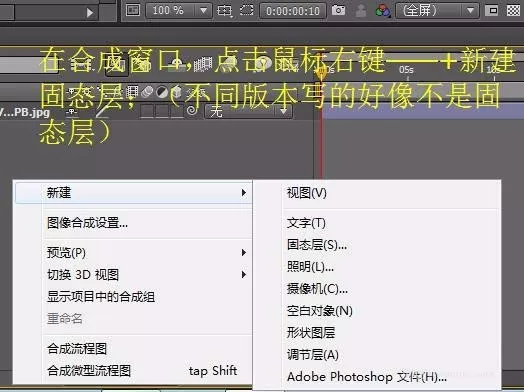
Task: Toggle the frame blending filmstrip column icon
Action: tap(132, 91)
